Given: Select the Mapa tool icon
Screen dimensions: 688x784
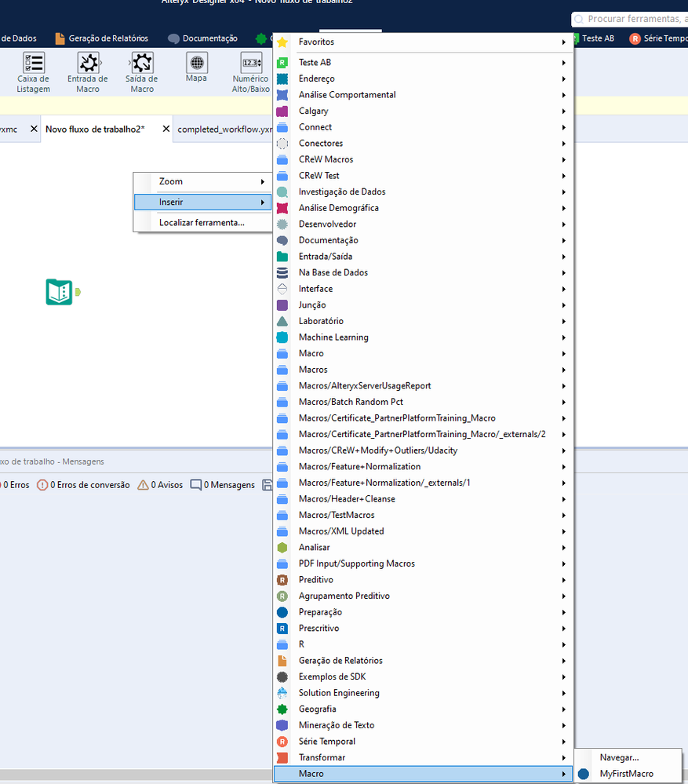Looking at the screenshot, I should (196, 63).
